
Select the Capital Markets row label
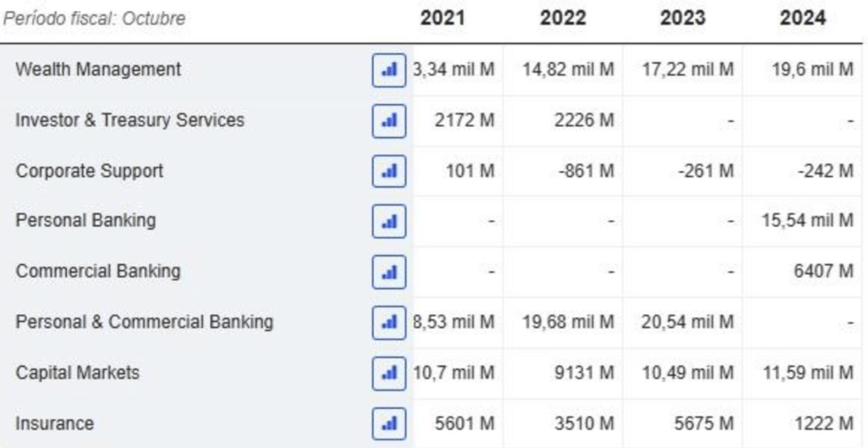pyautogui.click(x=77, y=373)
